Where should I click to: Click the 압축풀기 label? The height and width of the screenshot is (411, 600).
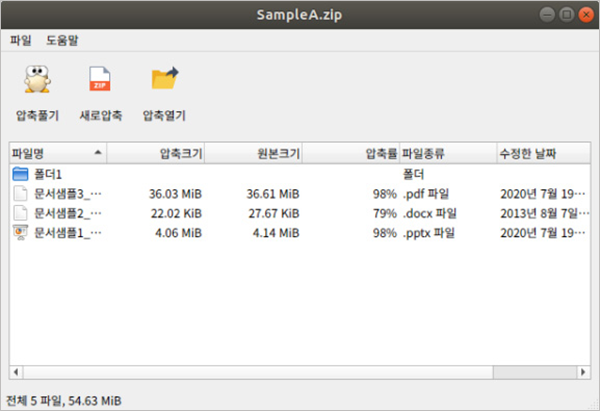pos(37,115)
